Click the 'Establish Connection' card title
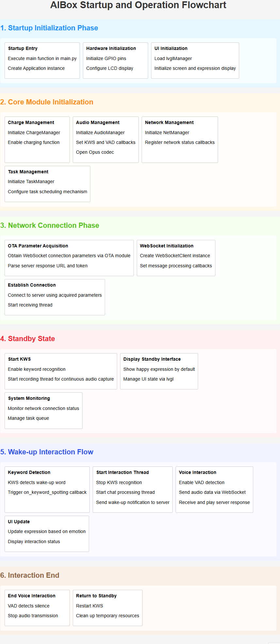Screen dimensions: 280x644 point(32,285)
